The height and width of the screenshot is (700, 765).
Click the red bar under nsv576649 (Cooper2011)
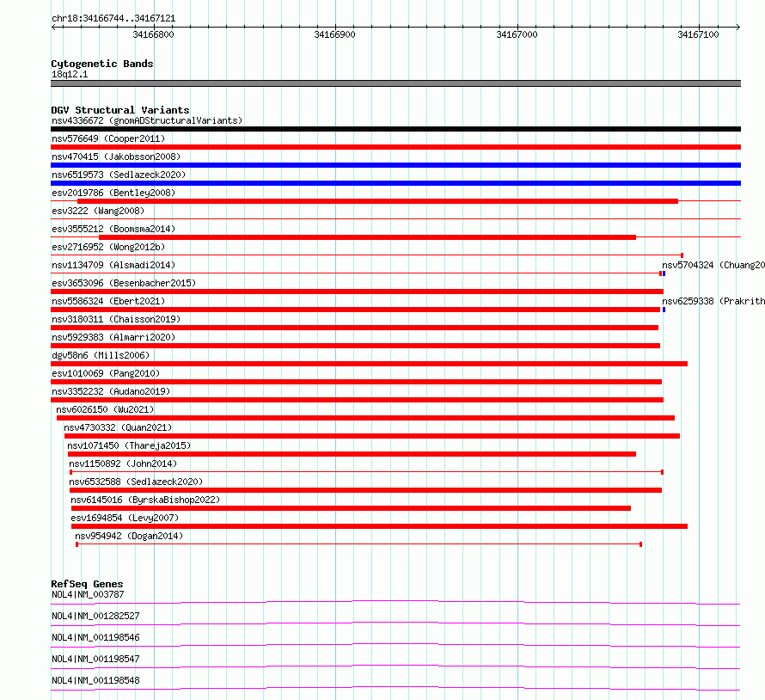click(x=395, y=147)
